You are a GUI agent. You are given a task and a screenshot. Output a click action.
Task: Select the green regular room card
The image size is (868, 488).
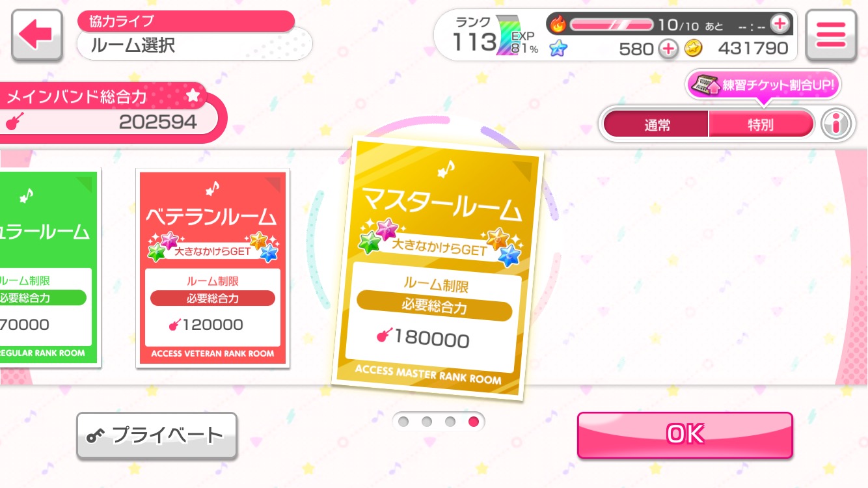point(49,268)
